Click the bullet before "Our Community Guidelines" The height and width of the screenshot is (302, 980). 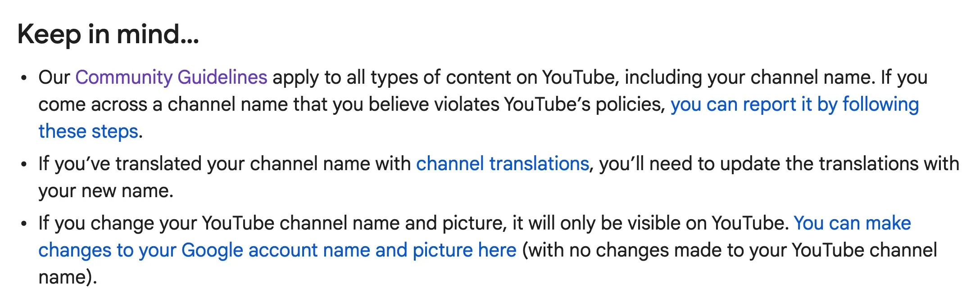pos(24,78)
